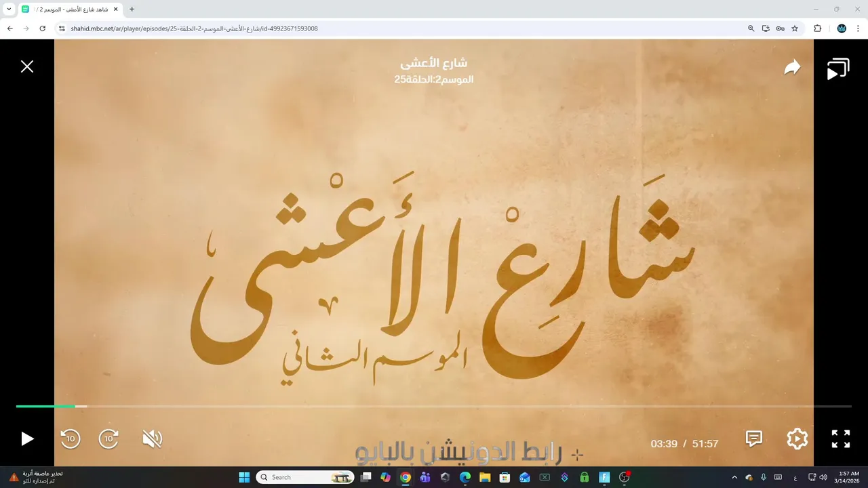Open Chrome three-dot menu
Viewport: 868px width, 488px height.
[858, 28]
